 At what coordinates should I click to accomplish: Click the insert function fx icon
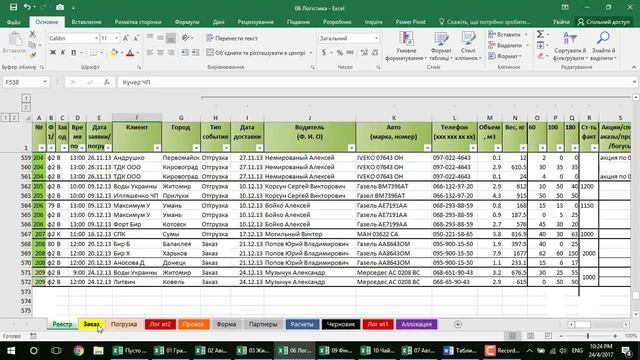pyautogui.click(x=107, y=82)
